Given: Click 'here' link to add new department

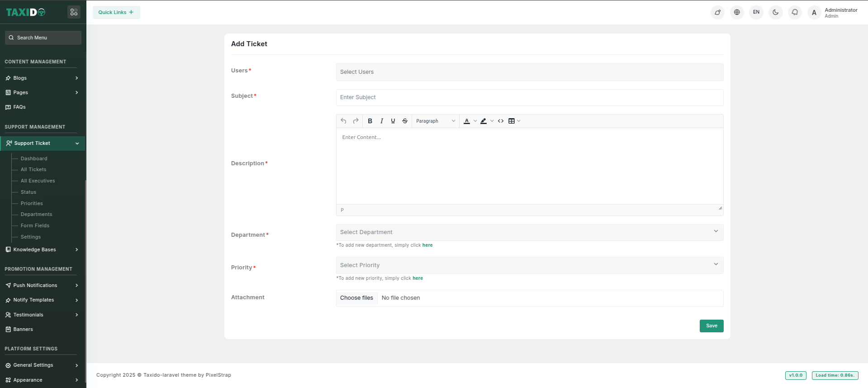Looking at the screenshot, I should pos(427,245).
